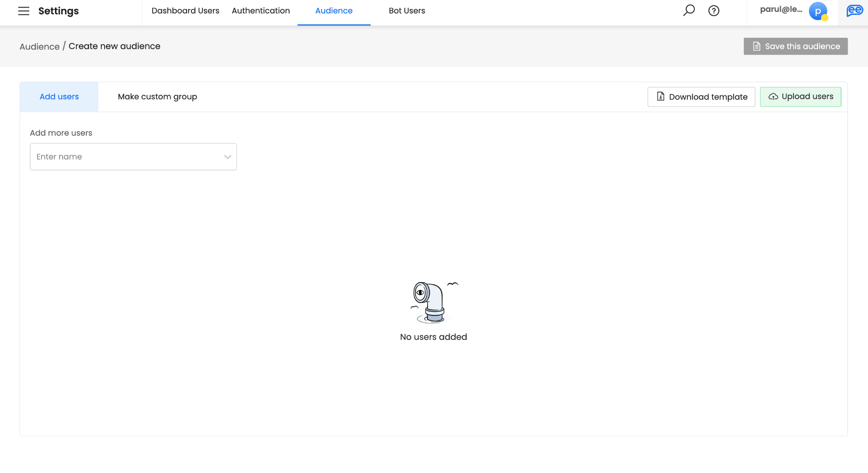The image size is (868, 473).
Task: Click the Save this audience document icon
Action: [x=757, y=46]
